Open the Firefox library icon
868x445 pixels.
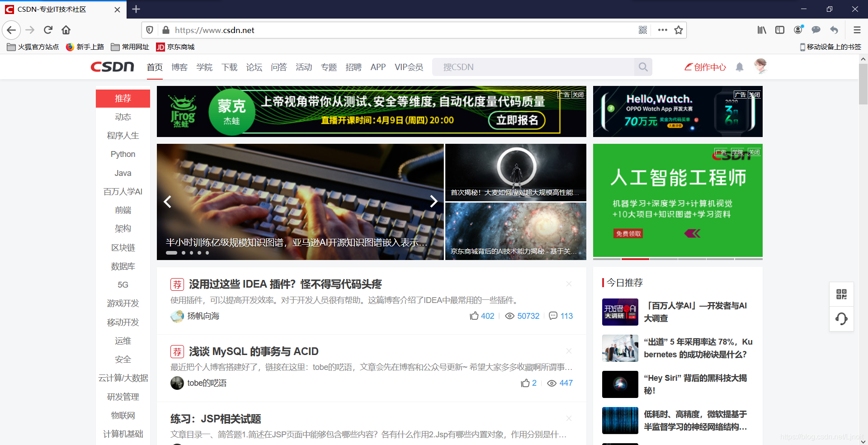coord(762,30)
